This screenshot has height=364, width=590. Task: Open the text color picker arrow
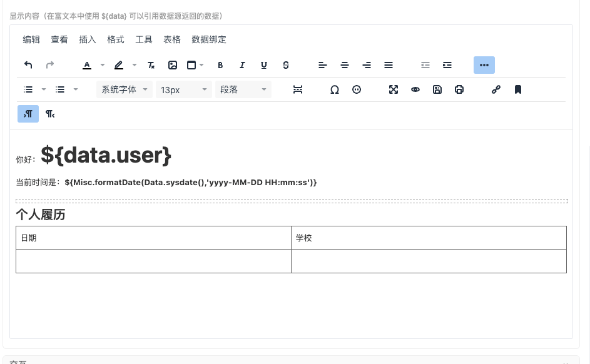point(103,65)
